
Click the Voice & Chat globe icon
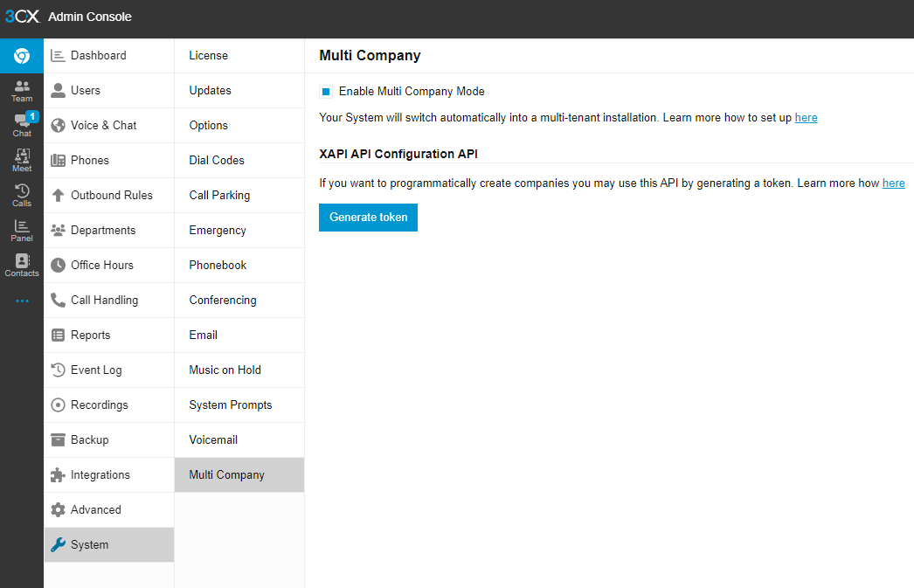tap(58, 125)
